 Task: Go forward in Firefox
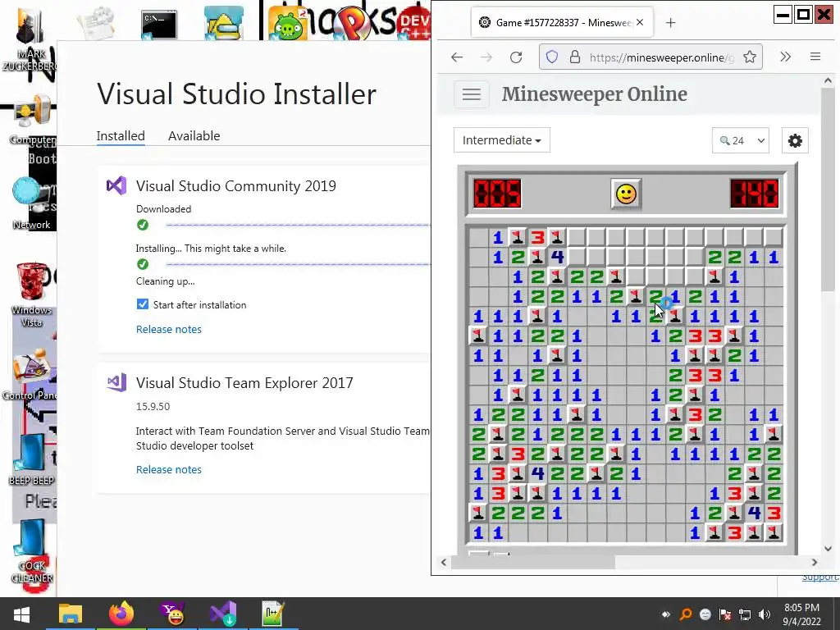pos(486,57)
